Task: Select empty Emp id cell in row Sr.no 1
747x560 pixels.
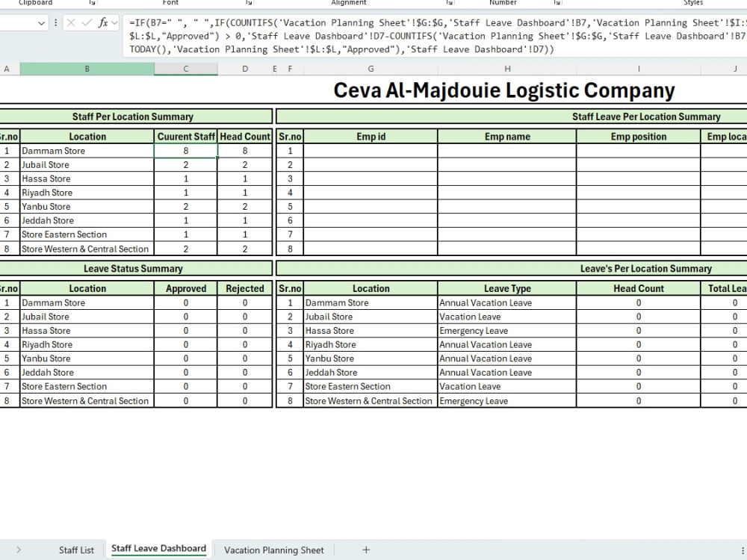Action: click(x=371, y=151)
